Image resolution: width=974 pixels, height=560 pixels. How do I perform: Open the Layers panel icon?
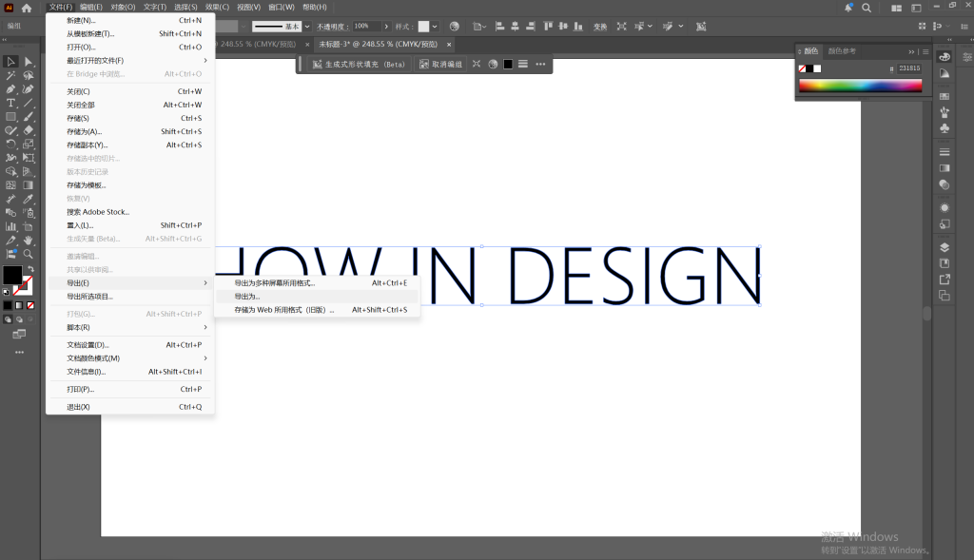[945, 248]
